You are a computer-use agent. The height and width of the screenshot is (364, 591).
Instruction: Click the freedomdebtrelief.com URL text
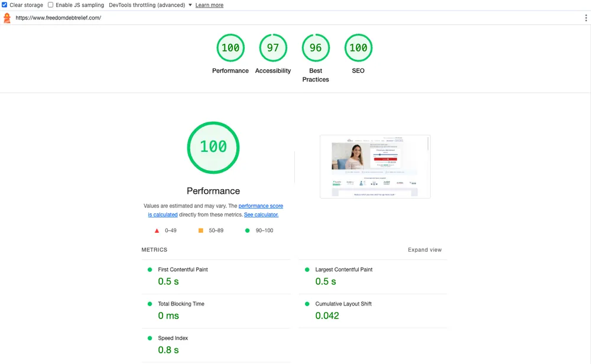pos(59,18)
